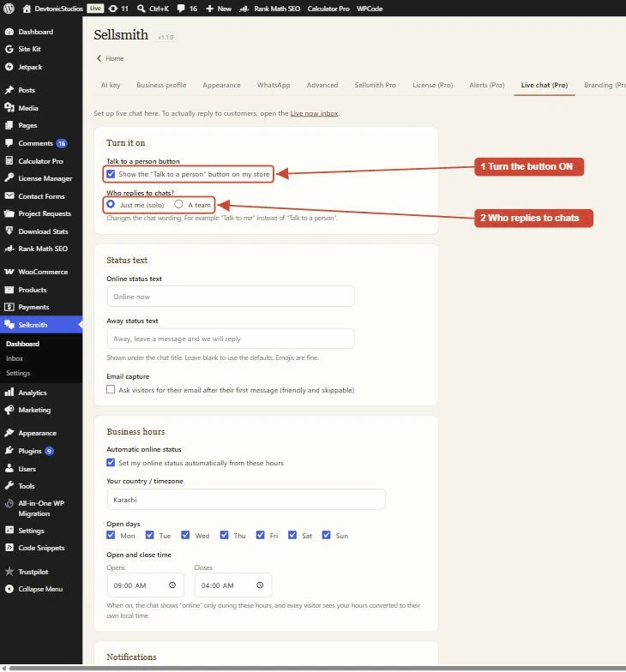
Task: Uncheck the Thu open day checkbox
Action: (x=225, y=535)
